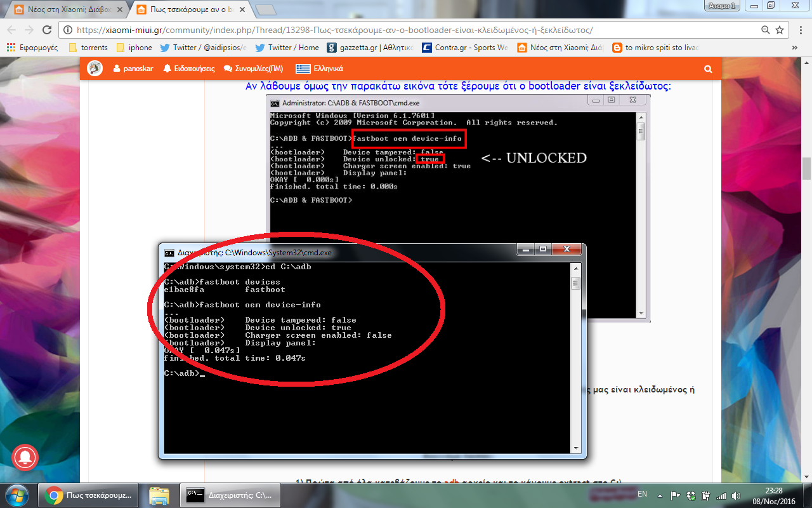Open the Action Center flag icon

click(676, 495)
